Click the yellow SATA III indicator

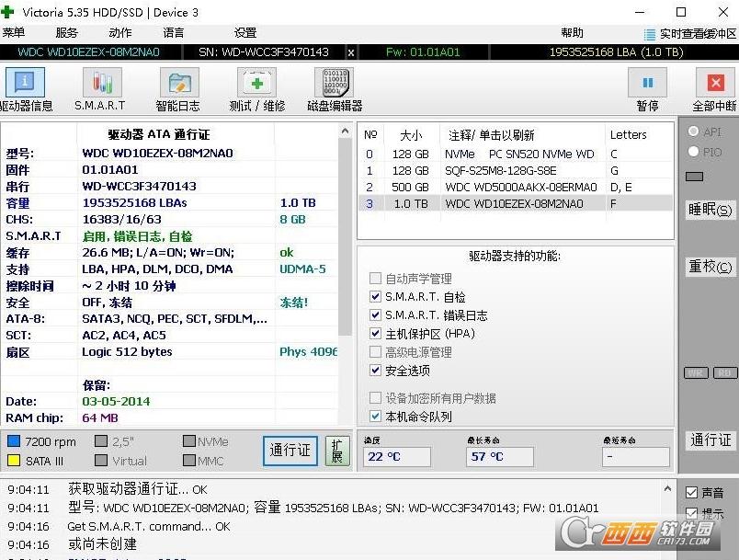14,461
